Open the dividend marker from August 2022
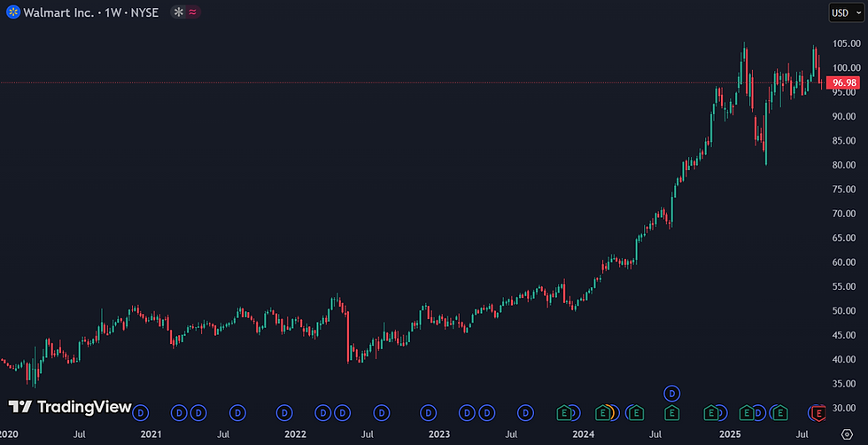The width and height of the screenshot is (868, 445). tap(382, 412)
